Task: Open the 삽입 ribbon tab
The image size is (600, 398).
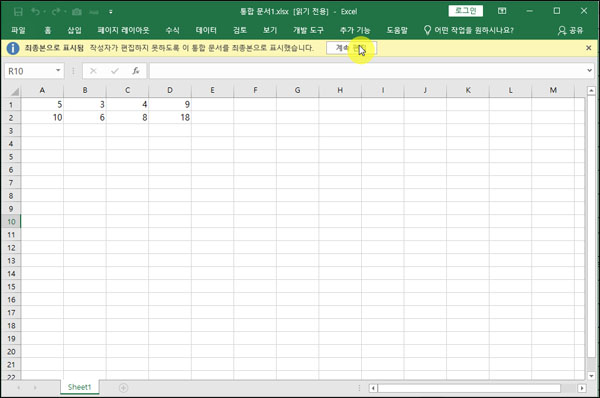Action: [74, 30]
